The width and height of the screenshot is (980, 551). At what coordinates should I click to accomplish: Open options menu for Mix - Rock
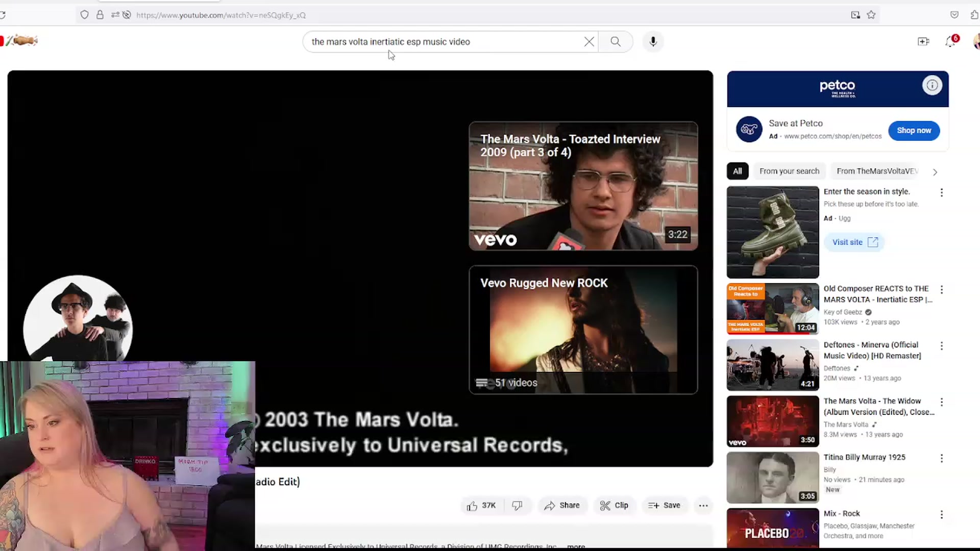942,514
